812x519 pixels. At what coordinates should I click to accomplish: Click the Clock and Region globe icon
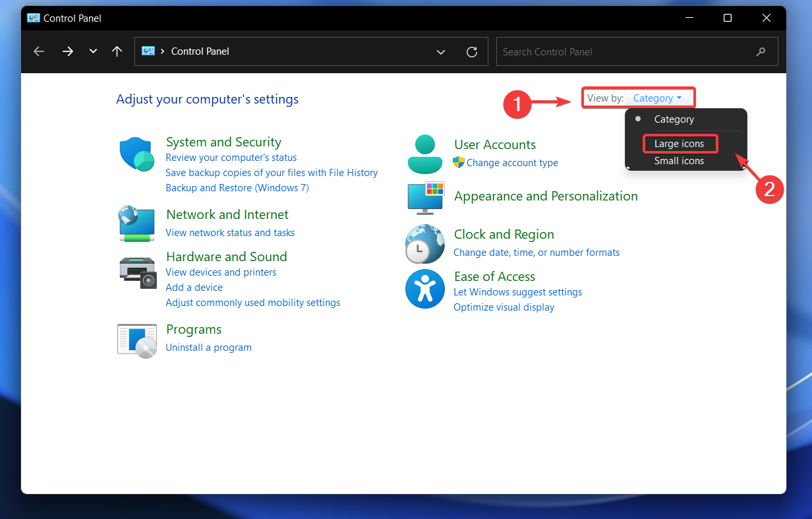pos(425,243)
